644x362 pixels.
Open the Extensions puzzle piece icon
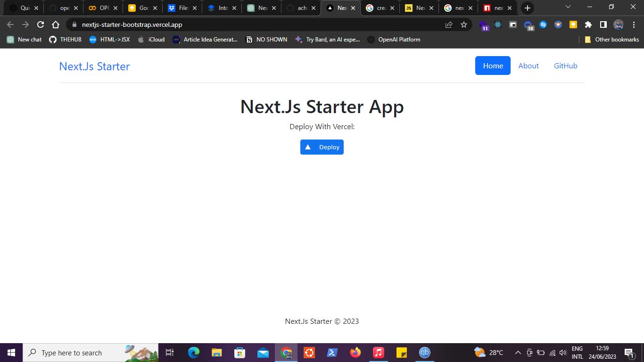tap(588, 25)
